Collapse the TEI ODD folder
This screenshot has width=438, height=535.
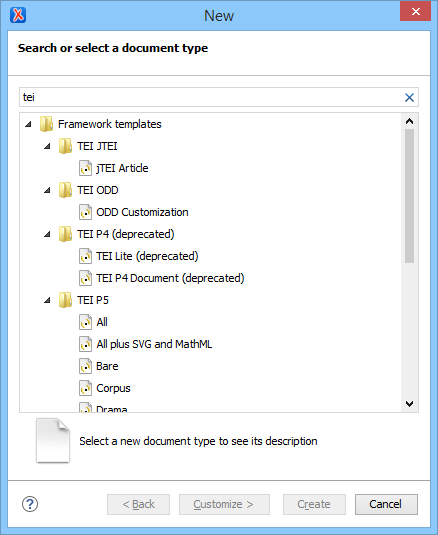click(x=47, y=190)
